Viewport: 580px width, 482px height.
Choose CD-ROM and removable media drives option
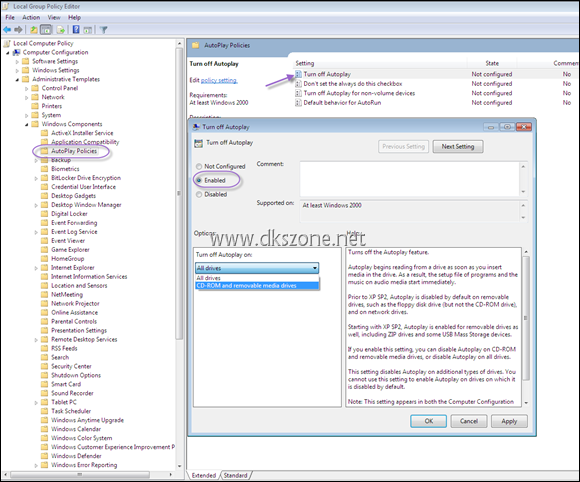pos(257,286)
